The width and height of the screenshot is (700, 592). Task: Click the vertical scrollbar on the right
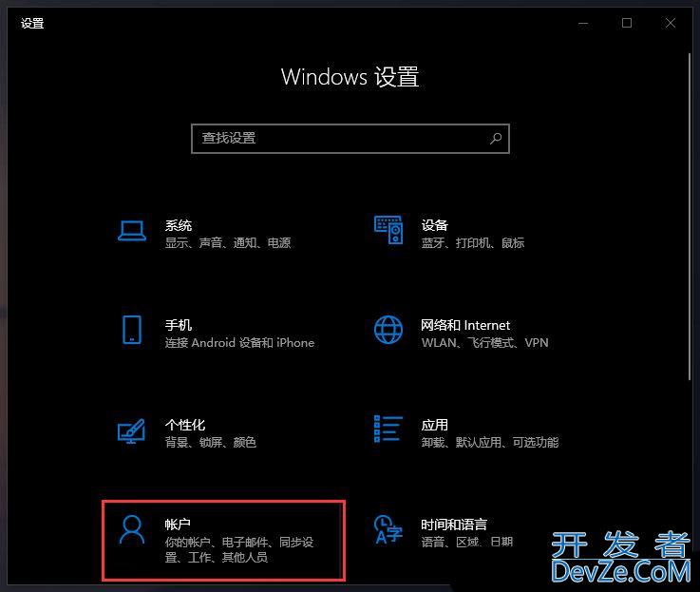click(x=690, y=217)
